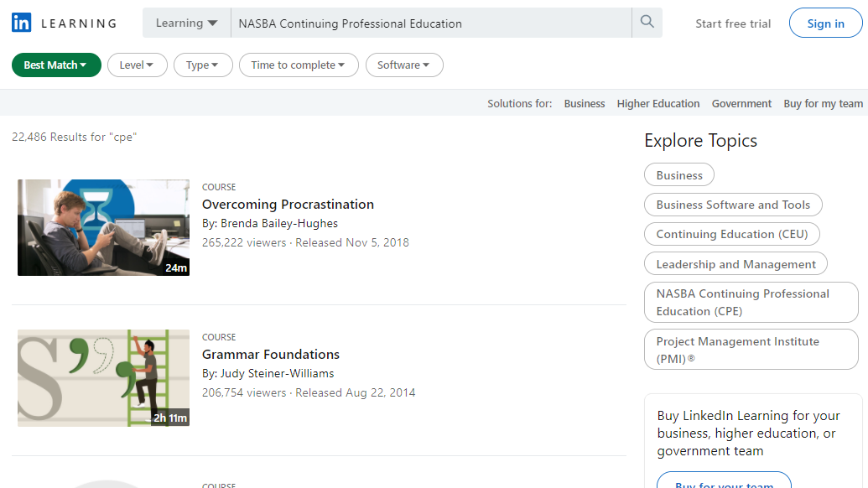Click "206,754 viewers · Released Aug 22, 2014"
This screenshot has height=488, width=868.
(x=309, y=393)
